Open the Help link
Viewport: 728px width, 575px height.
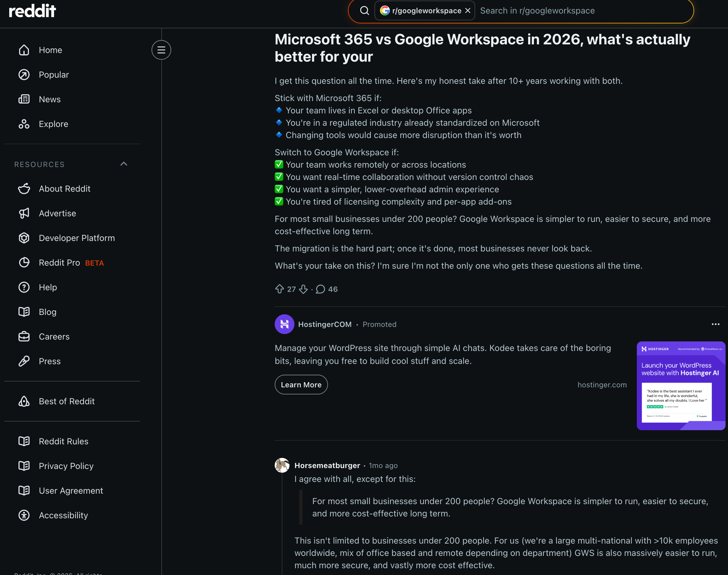coord(48,287)
